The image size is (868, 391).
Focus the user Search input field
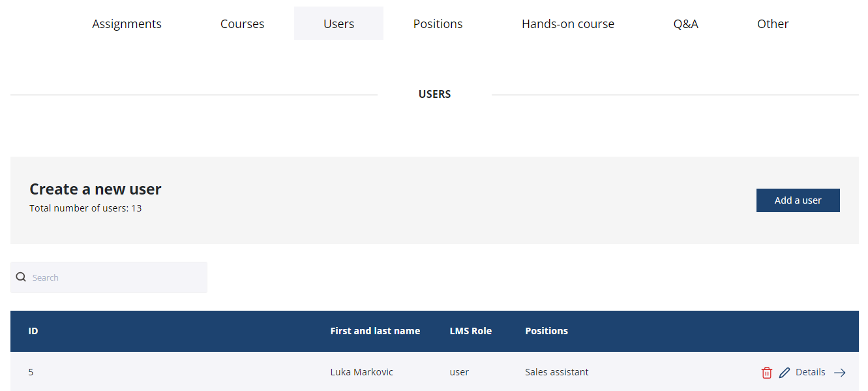(117, 277)
